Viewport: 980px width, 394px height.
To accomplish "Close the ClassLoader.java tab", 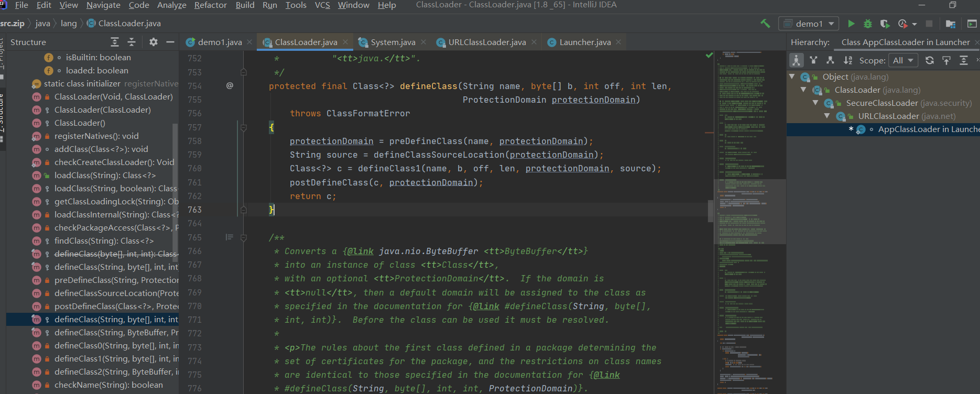I will coord(345,42).
